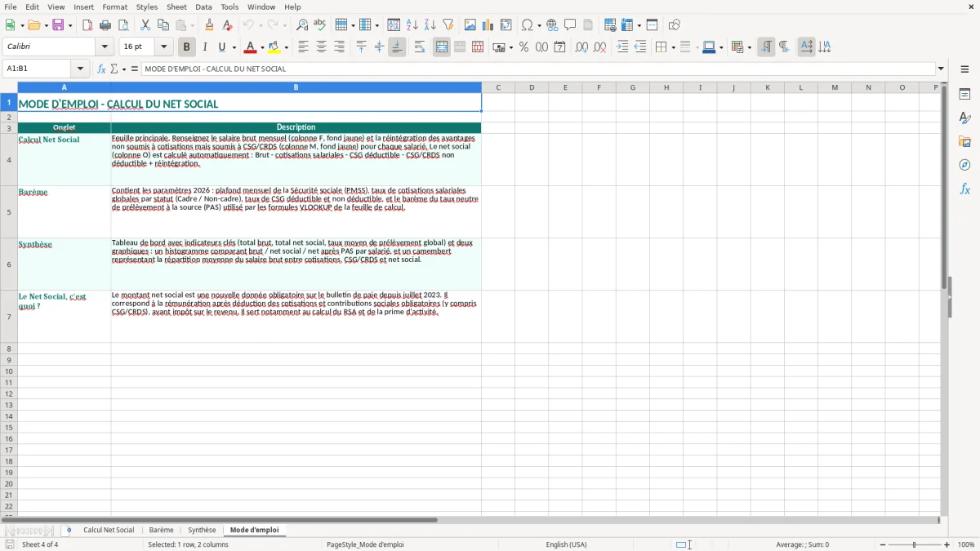Click the Spelling check icon
This screenshot has width=980, height=551.
[320, 25]
